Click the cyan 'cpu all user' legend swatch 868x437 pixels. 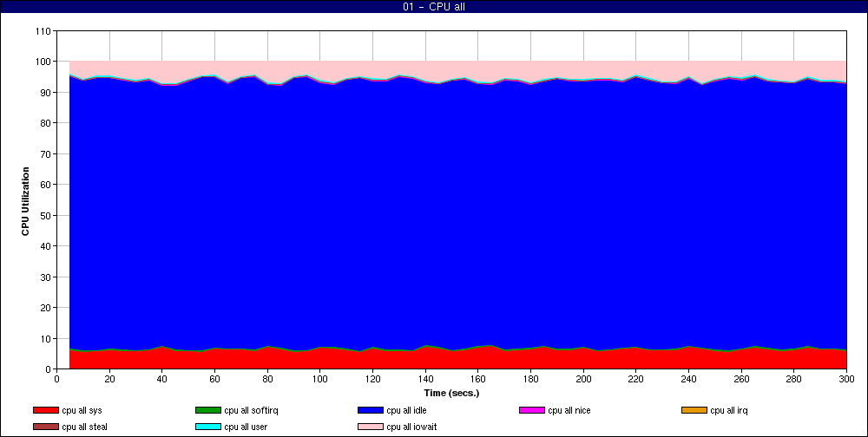click(x=208, y=427)
